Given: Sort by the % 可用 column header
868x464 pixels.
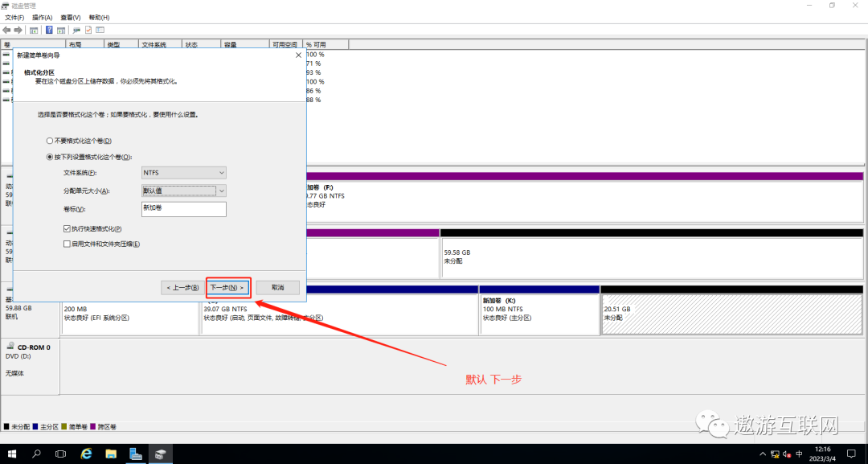Looking at the screenshot, I should (x=326, y=44).
